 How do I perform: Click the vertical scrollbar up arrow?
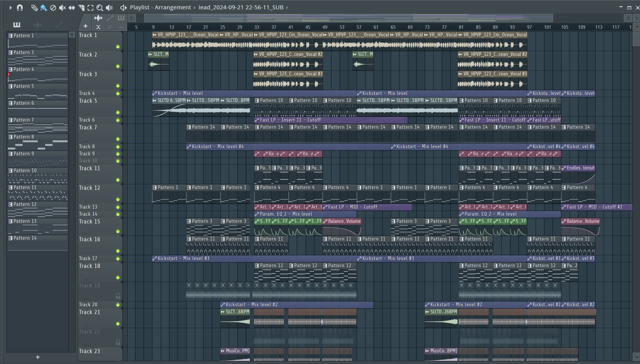[x=636, y=26]
